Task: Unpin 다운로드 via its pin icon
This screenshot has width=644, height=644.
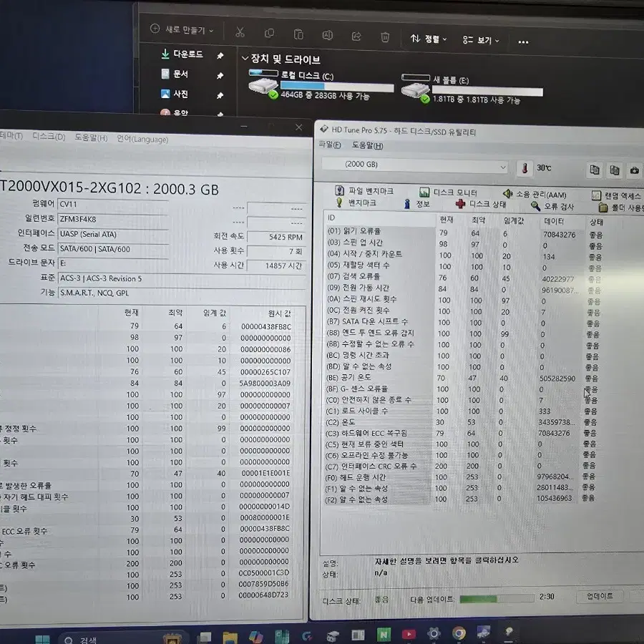Action: (x=220, y=55)
